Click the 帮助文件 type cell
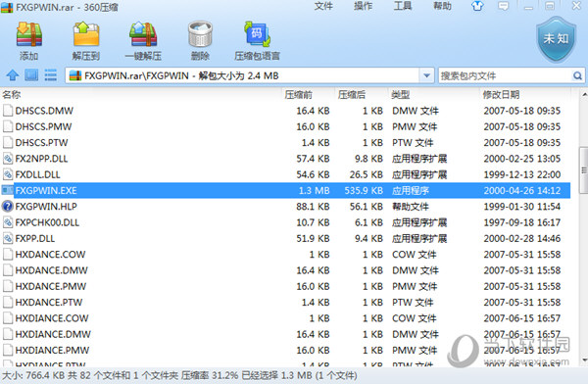 [x=411, y=207]
